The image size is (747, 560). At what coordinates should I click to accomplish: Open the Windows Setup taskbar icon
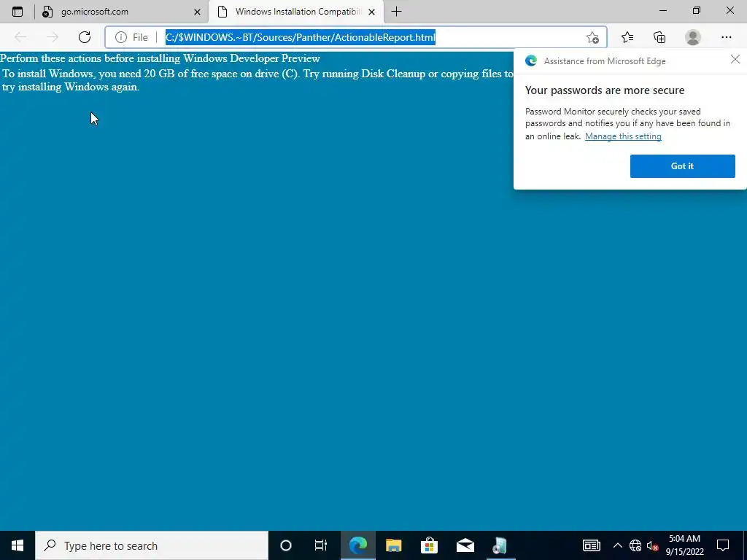coord(500,545)
